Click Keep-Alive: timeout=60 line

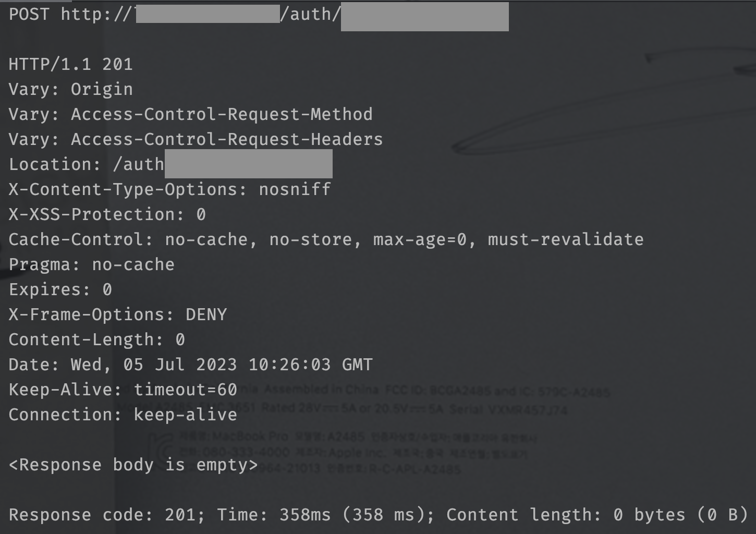click(123, 390)
